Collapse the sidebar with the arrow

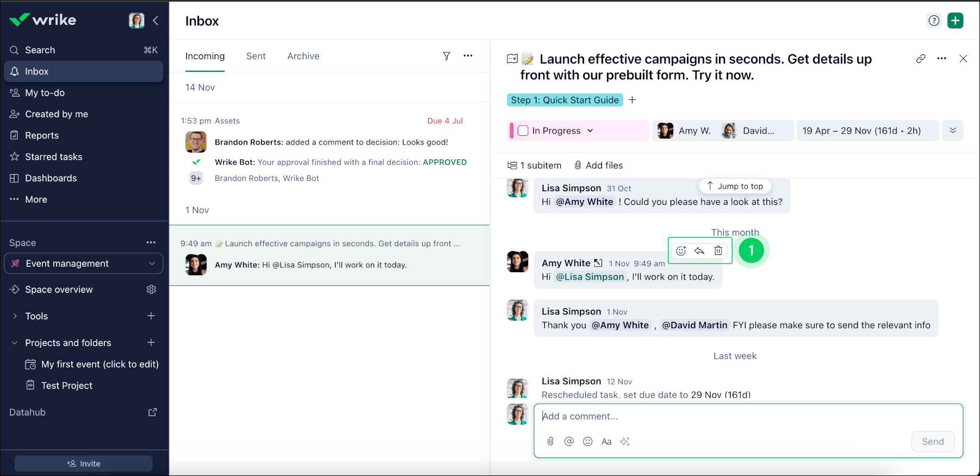[156, 20]
